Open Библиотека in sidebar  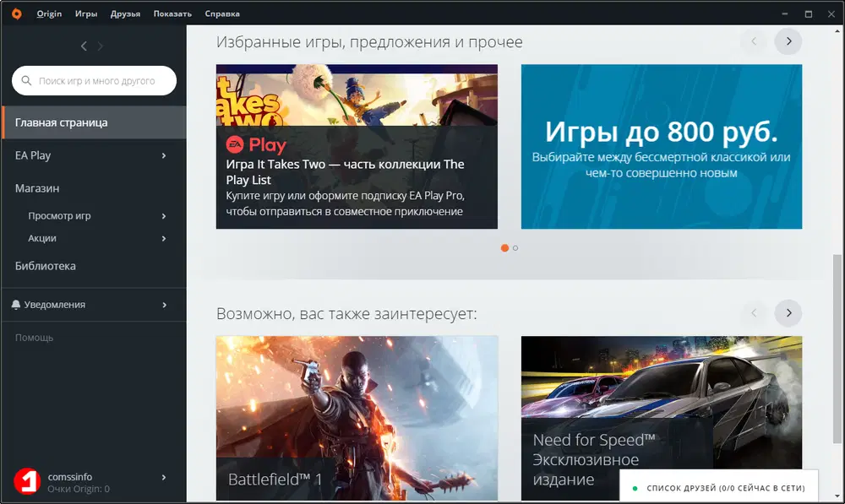tap(46, 266)
